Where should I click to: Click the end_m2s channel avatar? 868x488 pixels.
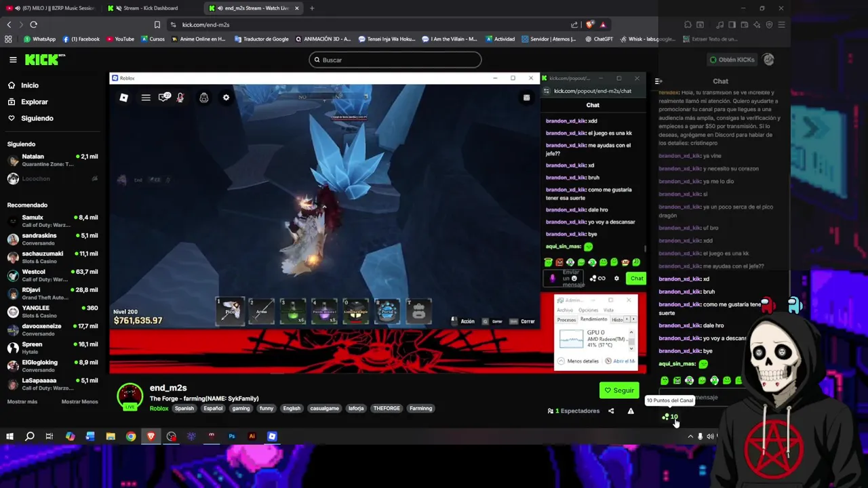pyautogui.click(x=130, y=396)
